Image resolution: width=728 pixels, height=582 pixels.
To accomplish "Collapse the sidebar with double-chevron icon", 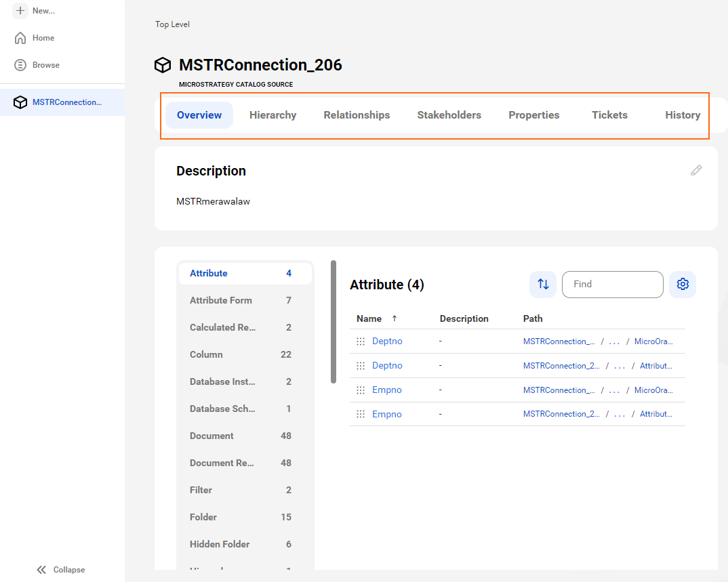I will point(42,570).
